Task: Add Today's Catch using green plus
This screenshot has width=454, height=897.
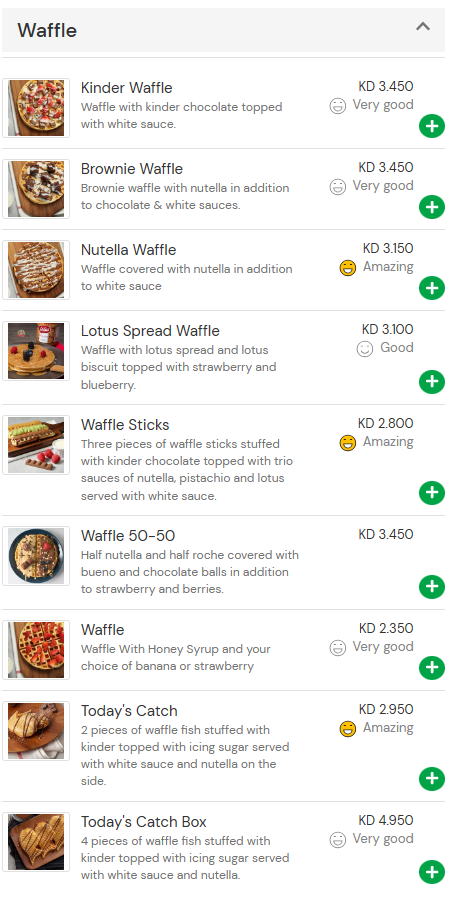Action: [432, 779]
